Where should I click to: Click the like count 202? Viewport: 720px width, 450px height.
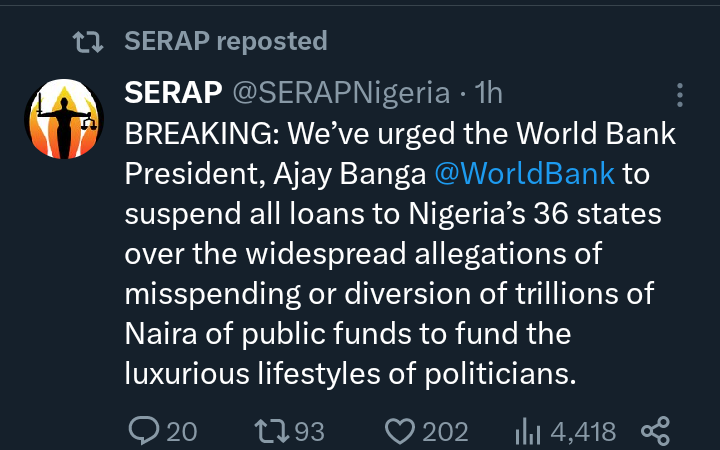445,432
